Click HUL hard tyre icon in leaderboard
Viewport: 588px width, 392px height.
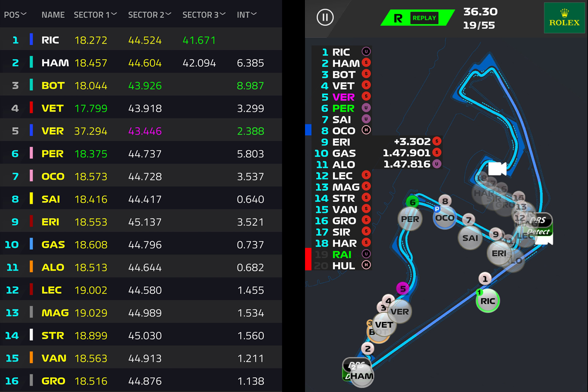366,265
